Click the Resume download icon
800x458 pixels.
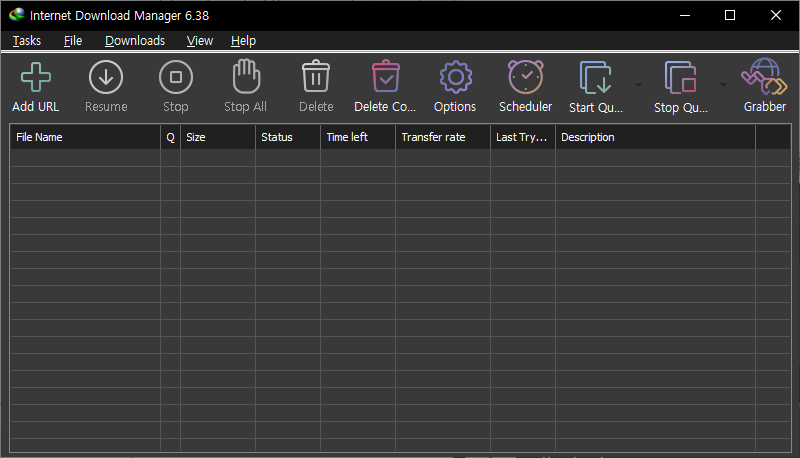[x=106, y=77]
